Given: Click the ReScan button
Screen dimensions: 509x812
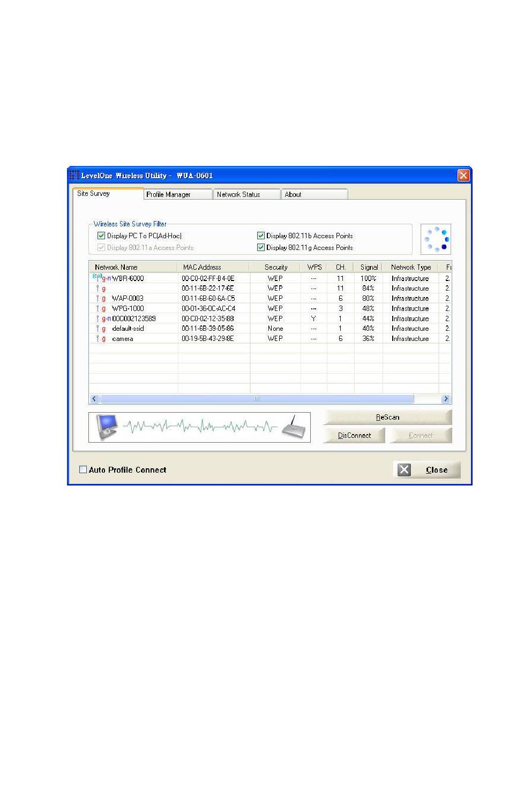Looking at the screenshot, I should click(387, 418).
